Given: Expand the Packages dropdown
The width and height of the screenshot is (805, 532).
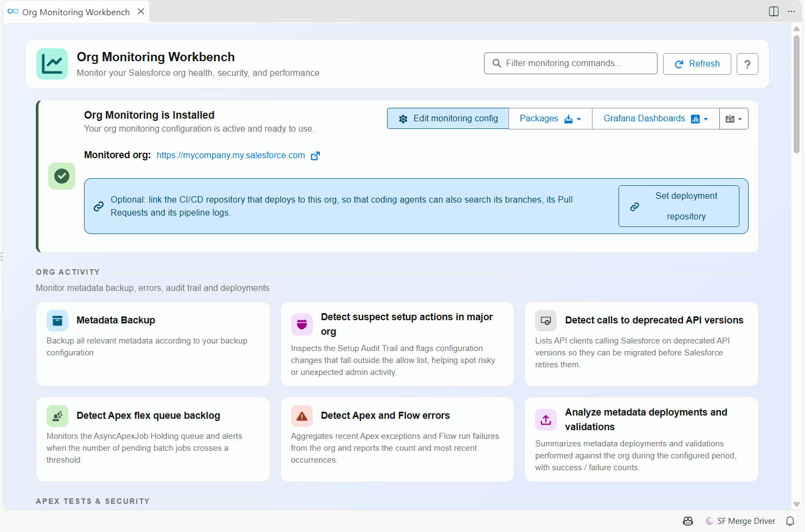Looking at the screenshot, I should tap(550, 119).
